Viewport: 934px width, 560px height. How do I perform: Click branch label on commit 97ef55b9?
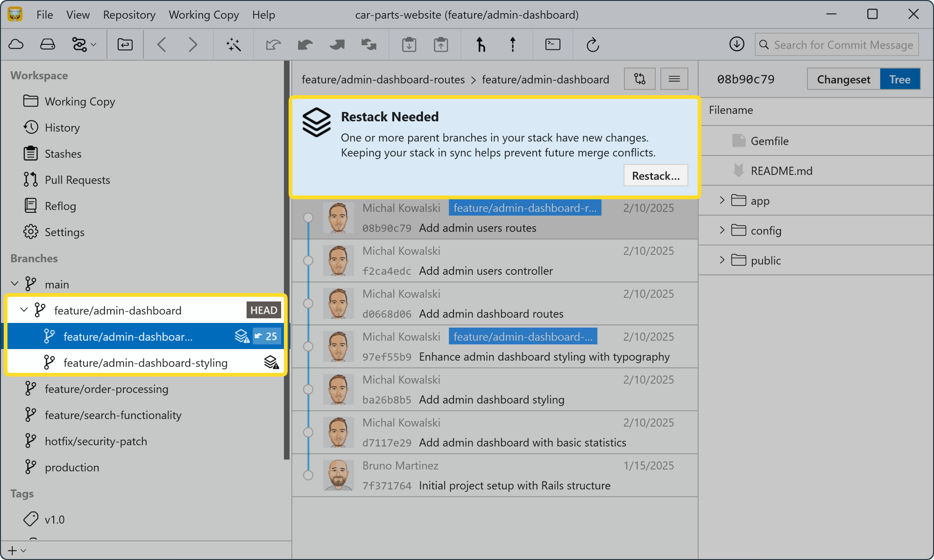click(x=523, y=336)
